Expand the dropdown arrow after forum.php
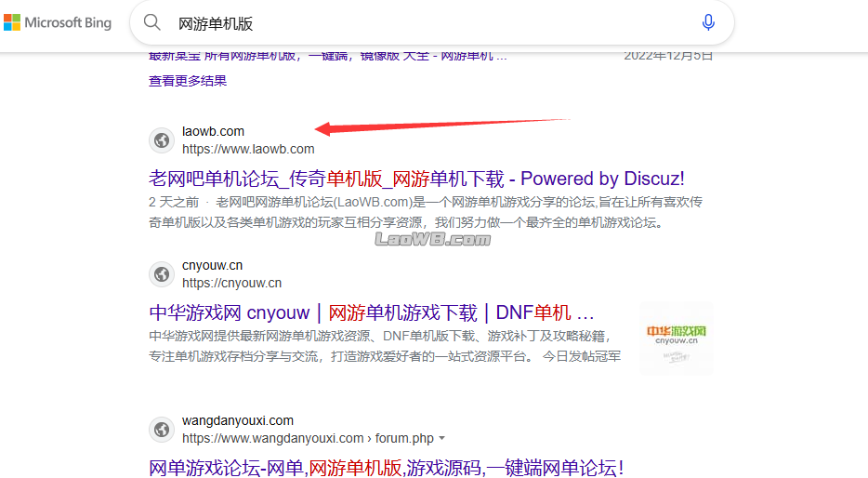This screenshot has height=478, width=868. point(441,438)
